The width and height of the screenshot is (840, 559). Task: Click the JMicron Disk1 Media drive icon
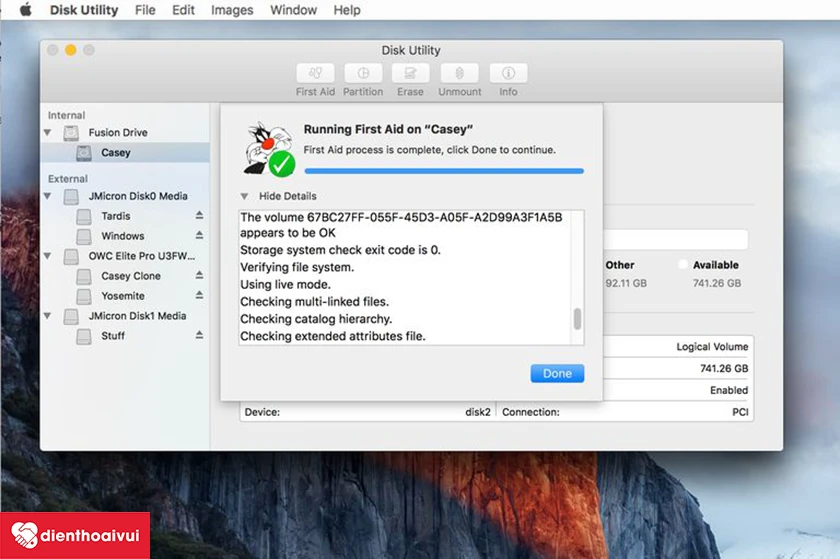point(71,316)
